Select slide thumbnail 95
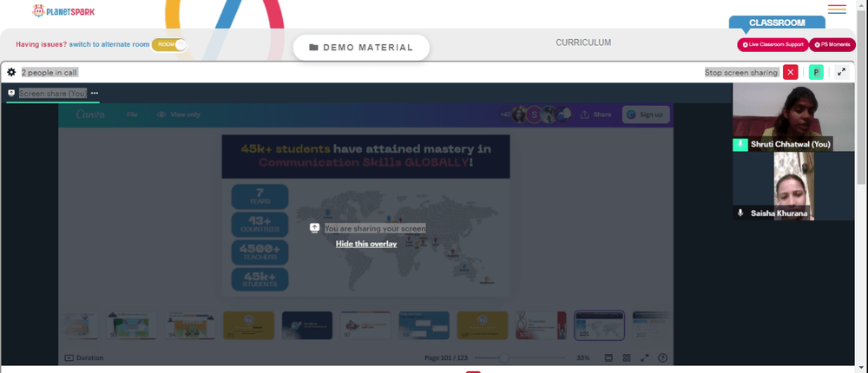The image size is (868, 373). [x=248, y=325]
